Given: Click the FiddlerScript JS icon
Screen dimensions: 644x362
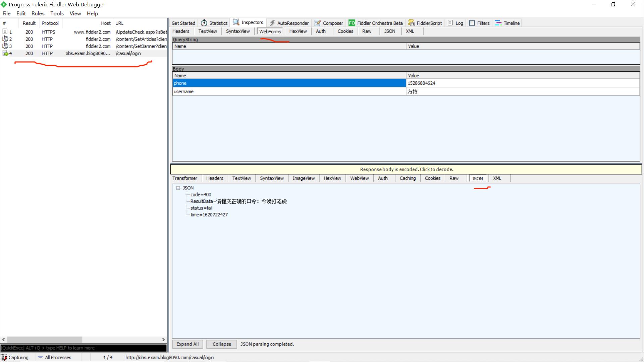Looking at the screenshot, I should coord(411,23).
